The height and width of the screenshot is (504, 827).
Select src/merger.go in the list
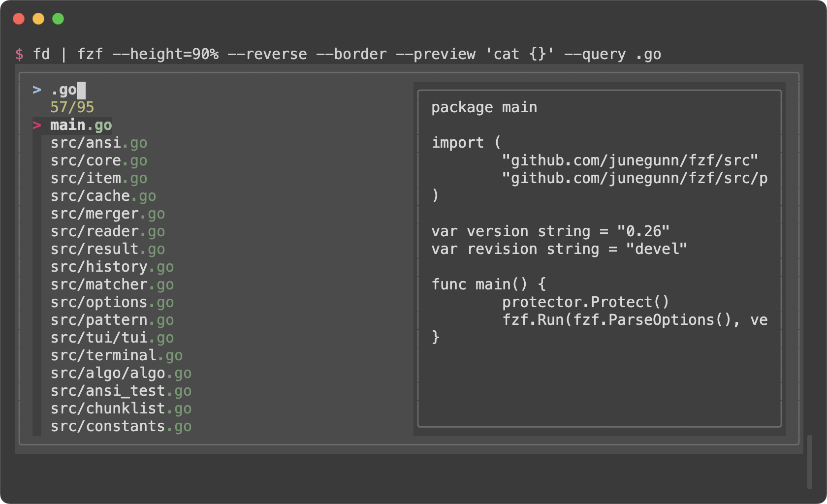click(107, 214)
